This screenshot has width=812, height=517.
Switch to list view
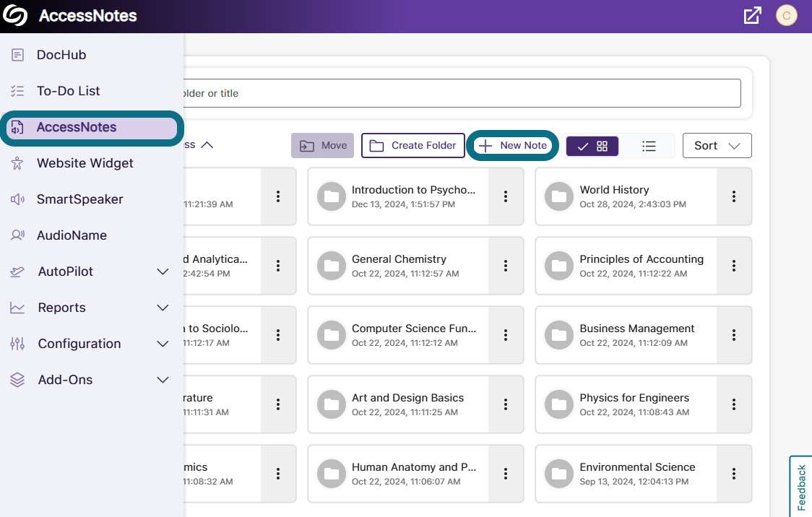[x=648, y=146]
